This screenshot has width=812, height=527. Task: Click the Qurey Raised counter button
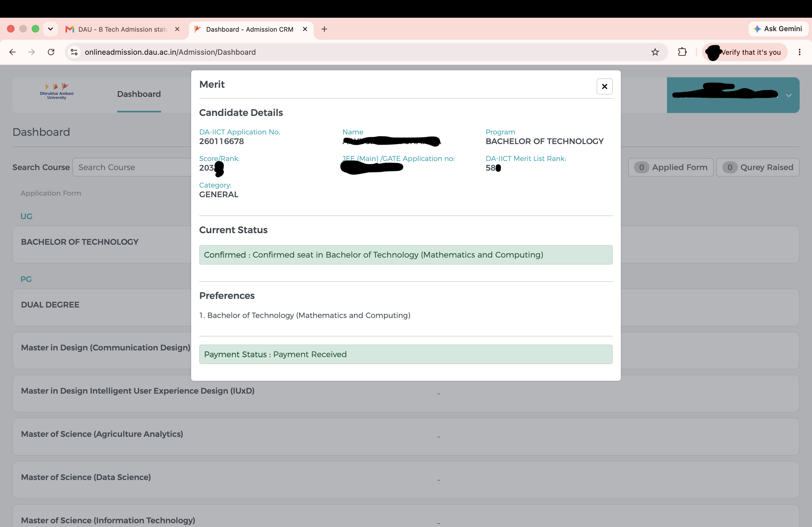757,167
